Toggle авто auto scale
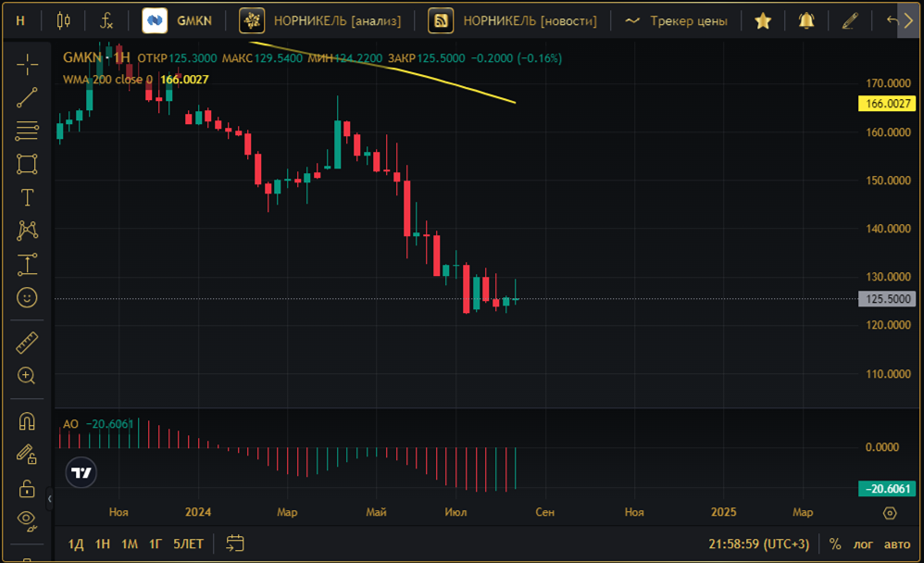 click(897, 544)
